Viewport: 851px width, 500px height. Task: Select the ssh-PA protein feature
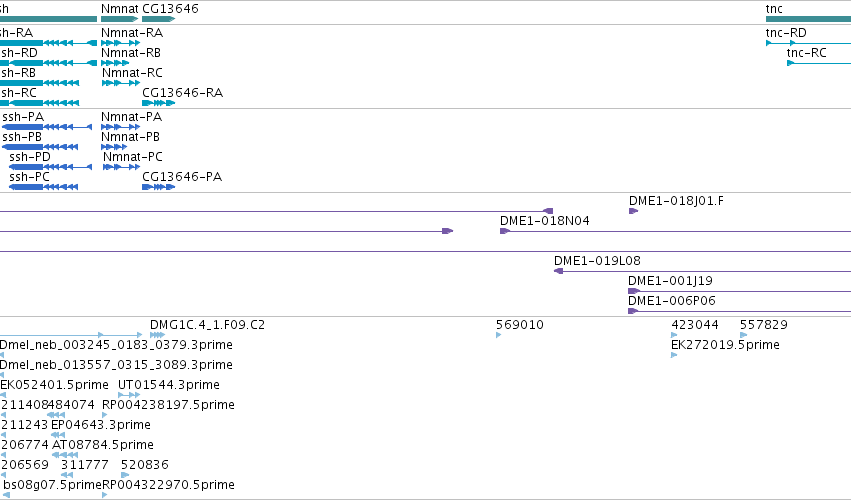coord(47,127)
